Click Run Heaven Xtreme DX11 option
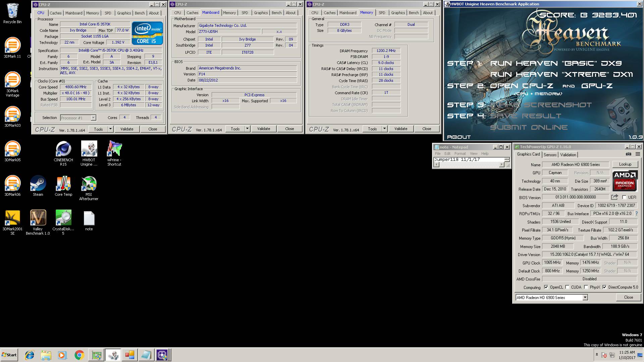Viewport: 644px width, 362px height. pos(561,74)
